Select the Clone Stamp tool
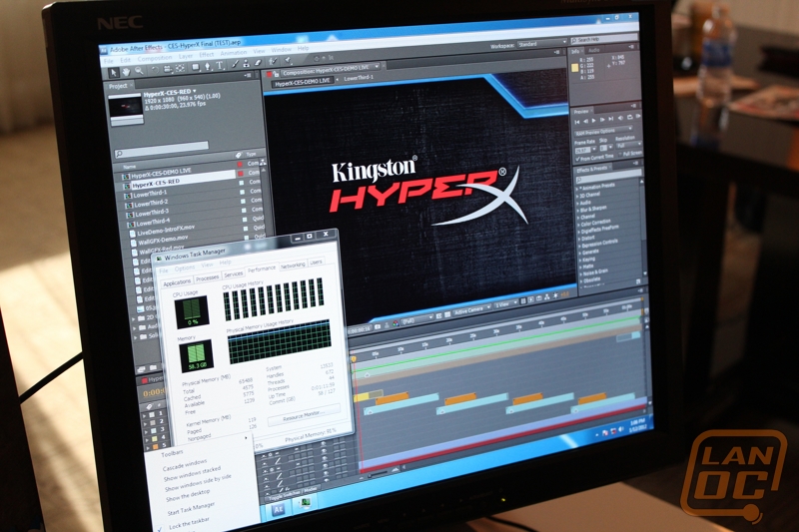Image resolution: width=799 pixels, height=532 pixels. pyautogui.click(x=246, y=63)
